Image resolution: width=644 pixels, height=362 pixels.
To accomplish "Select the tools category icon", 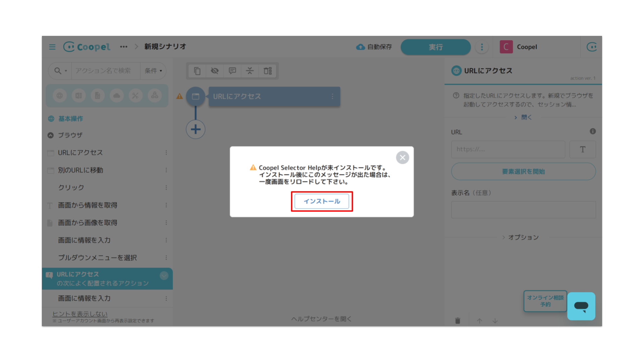I will pos(136,96).
